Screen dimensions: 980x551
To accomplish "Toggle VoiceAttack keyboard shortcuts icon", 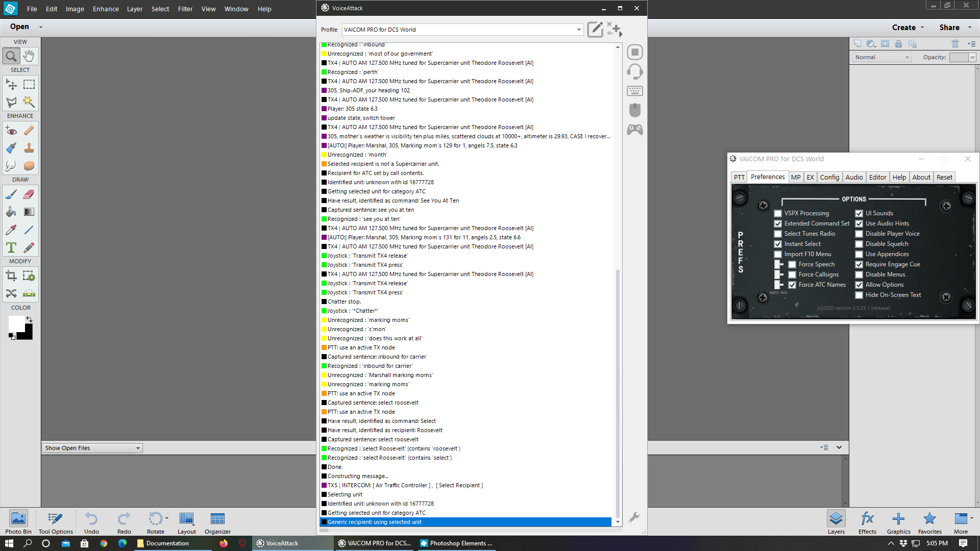I will [635, 91].
